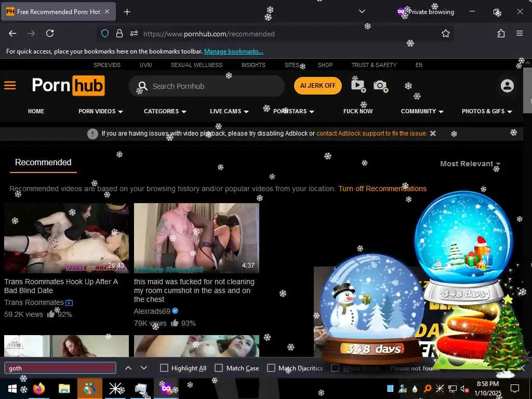Click the site logo to go home

click(x=68, y=85)
